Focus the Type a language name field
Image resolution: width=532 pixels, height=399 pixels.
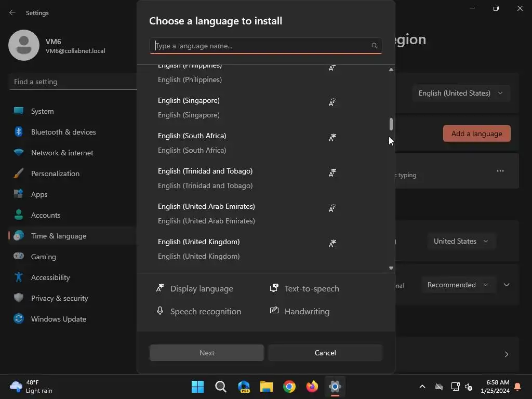(x=265, y=46)
